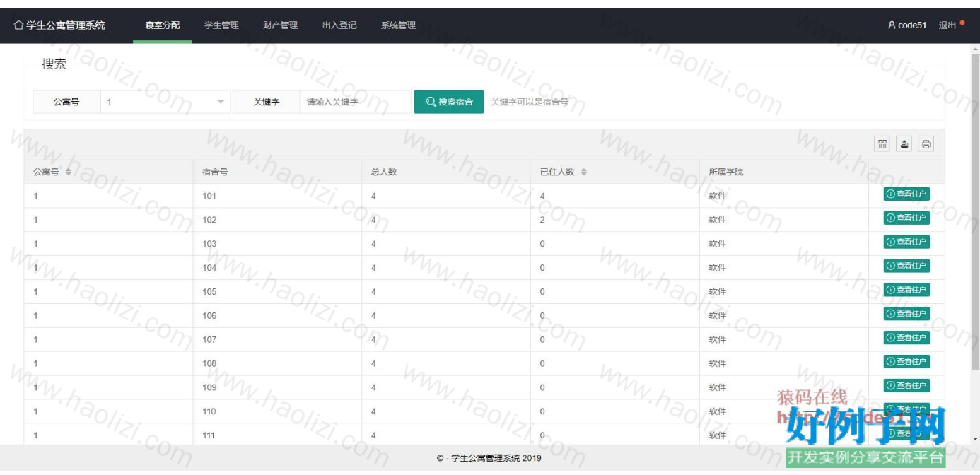Open 财产管理 menu

coord(280,25)
